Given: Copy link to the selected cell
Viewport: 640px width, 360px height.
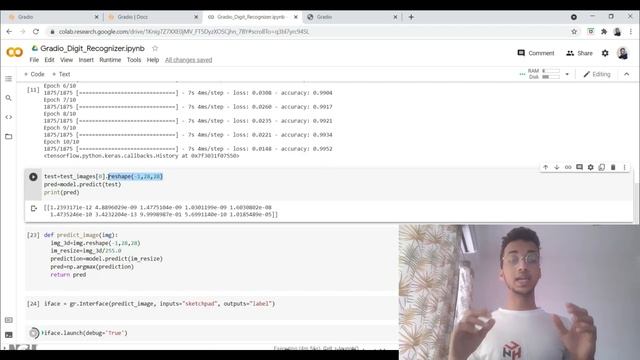Looking at the screenshot, I should click(x=568, y=167).
